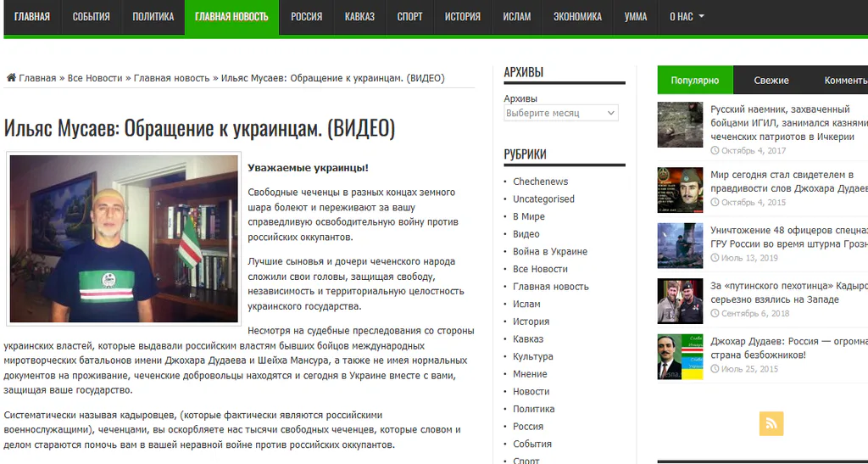
Task: Open the orange RSS feed icon
Action: [771, 423]
